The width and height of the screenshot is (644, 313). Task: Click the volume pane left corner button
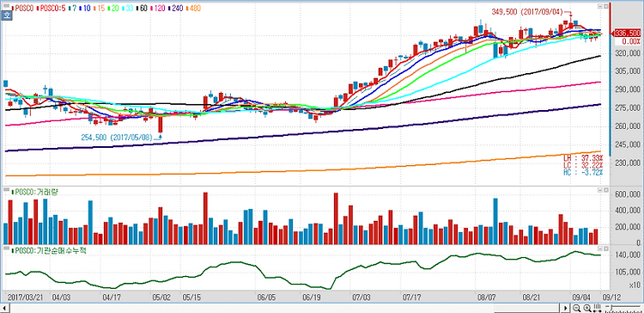600,190
